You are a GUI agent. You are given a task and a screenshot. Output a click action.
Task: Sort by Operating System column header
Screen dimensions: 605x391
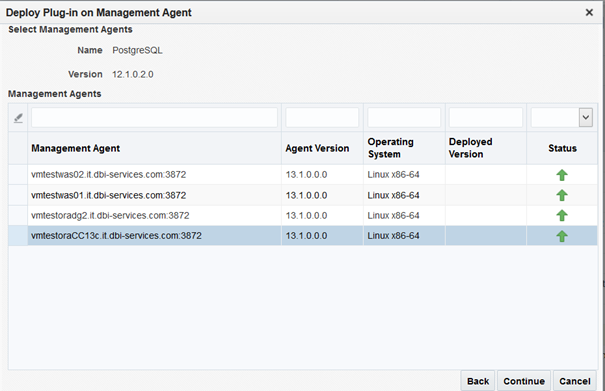coord(390,148)
